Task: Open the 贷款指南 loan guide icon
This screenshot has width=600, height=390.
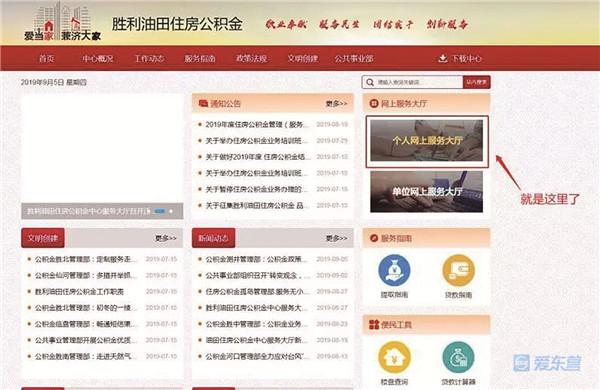Action: (x=458, y=270)
